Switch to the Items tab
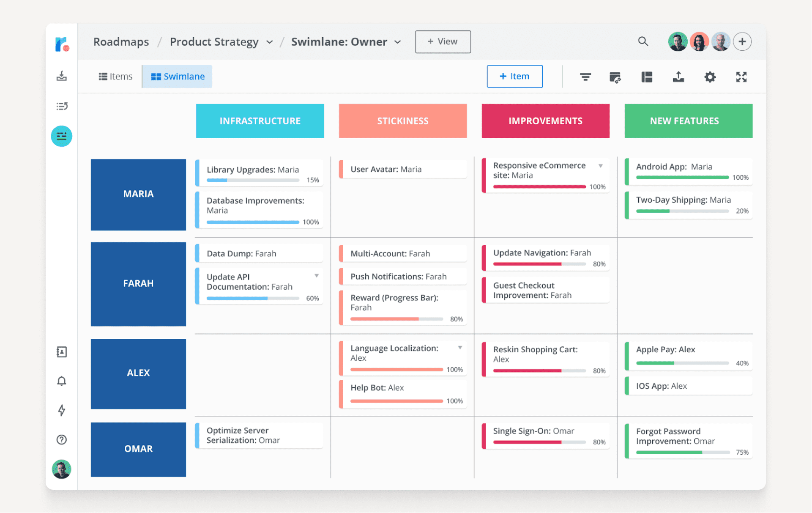The width and height of the screenshot is (812, 513). (115, 77)
